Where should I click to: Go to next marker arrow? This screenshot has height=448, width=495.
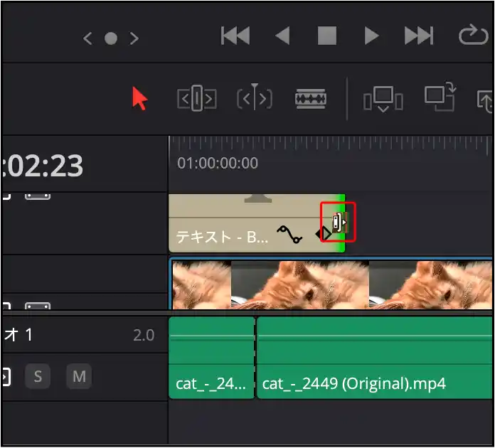click(134, 38)
